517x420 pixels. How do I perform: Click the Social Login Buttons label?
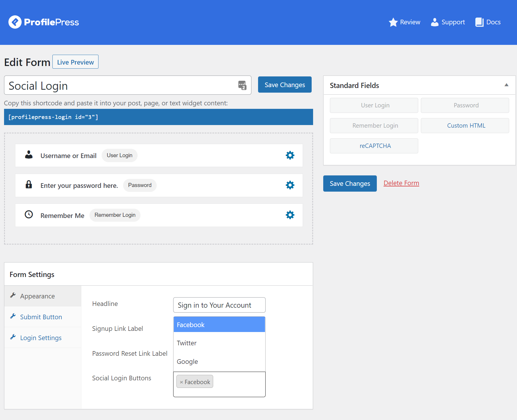click(122, 378)
